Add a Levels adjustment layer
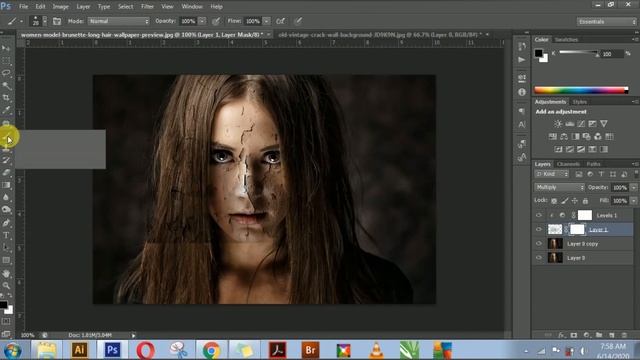 point(569,124)
